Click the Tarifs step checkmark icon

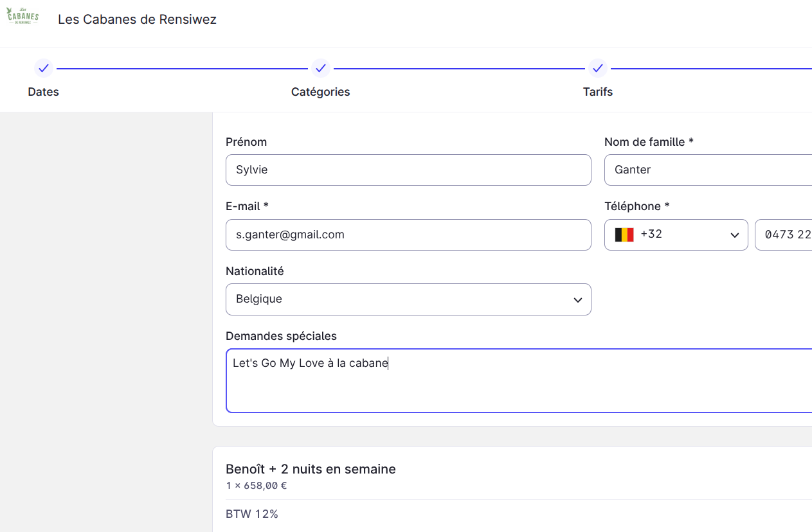coord(597,68)
